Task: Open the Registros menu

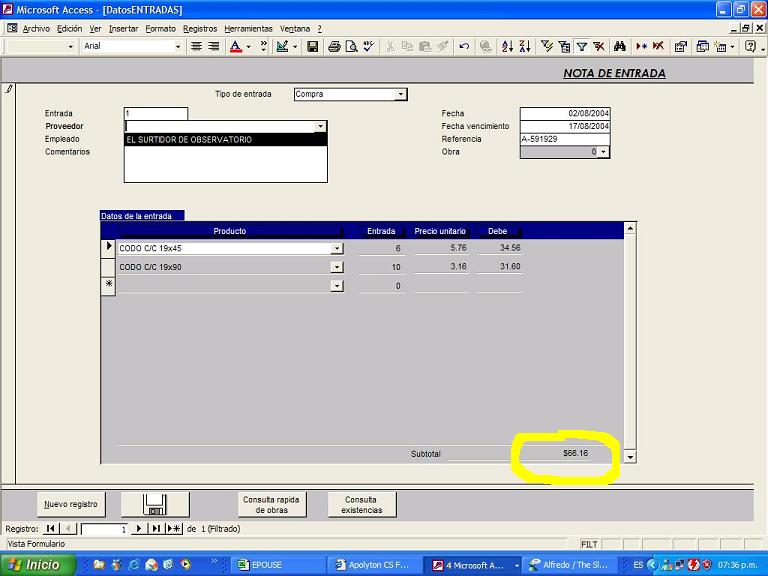Action: click(x=199, y=29)
